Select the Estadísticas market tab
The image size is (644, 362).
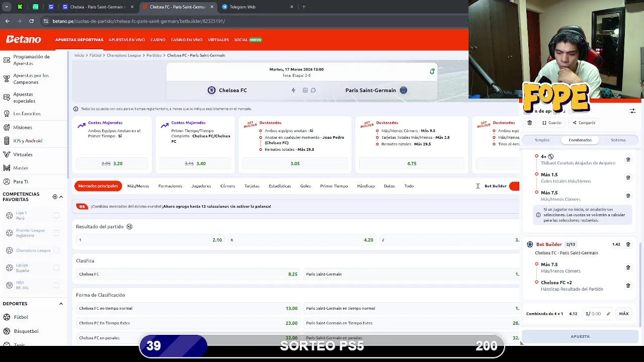tap(280, 186)
